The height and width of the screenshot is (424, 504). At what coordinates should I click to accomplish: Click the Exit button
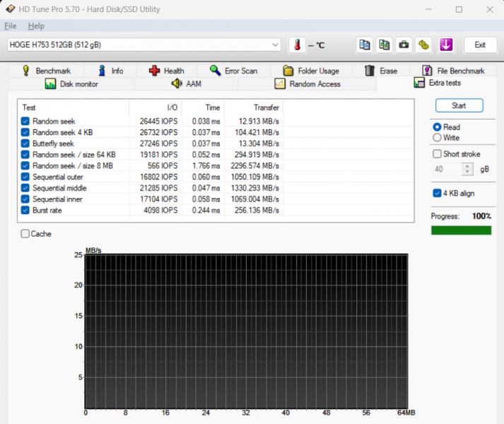click(x=480, y=45)
